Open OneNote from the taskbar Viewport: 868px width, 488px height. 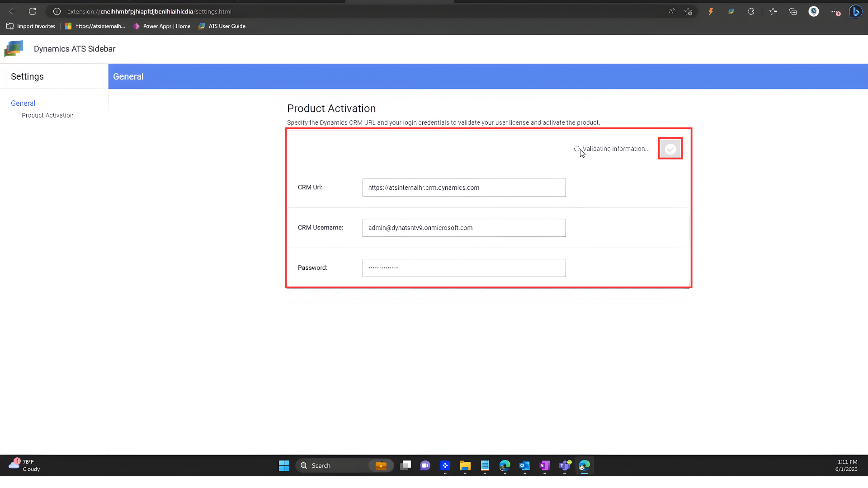(544, 465)
